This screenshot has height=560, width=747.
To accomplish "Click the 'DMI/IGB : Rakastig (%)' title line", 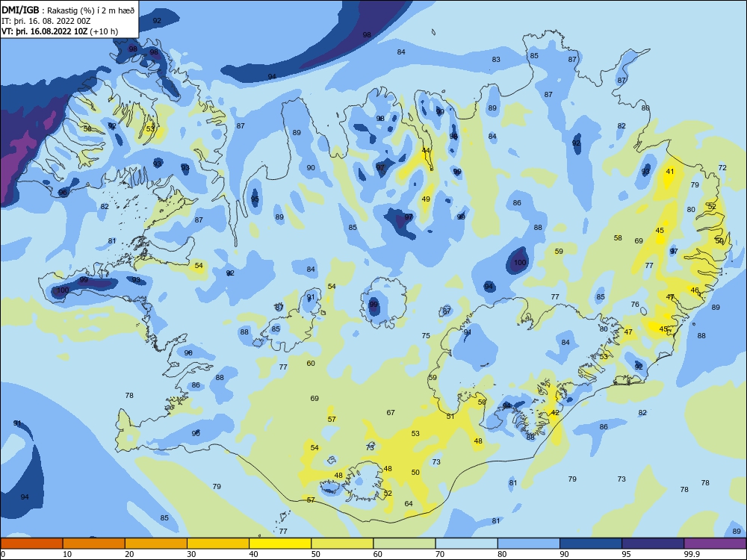I will [69, 10].
